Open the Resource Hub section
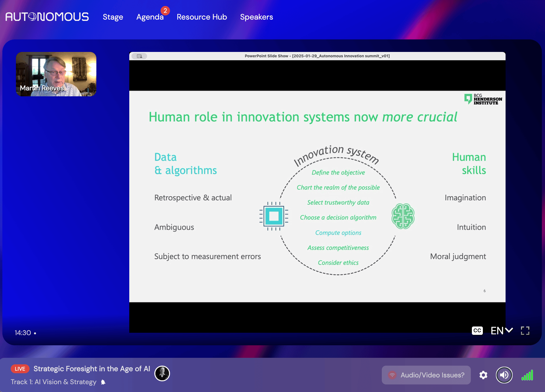The height and width of the screenshot is (392, 545). tap(202, 17)
